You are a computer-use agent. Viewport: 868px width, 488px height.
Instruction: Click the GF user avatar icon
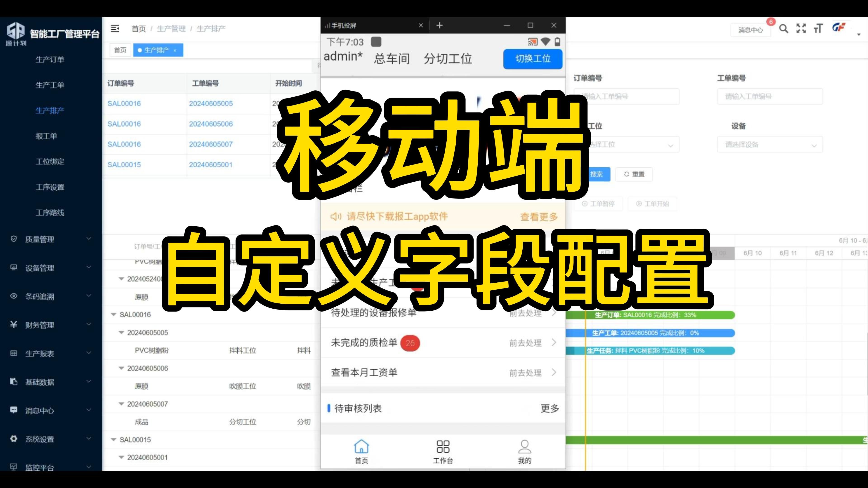point(839,28)
